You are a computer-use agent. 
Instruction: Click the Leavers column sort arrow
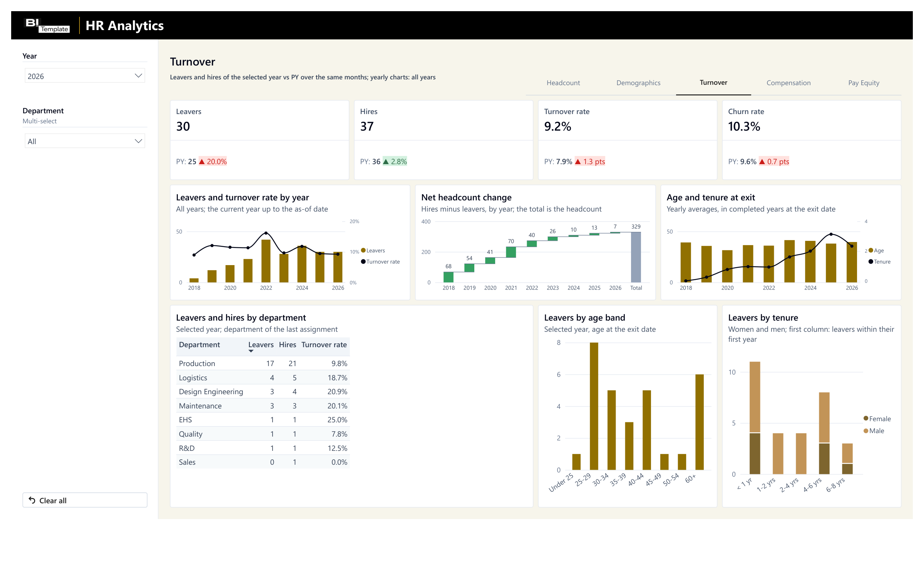pyautogui.click(x=251, y=351)
